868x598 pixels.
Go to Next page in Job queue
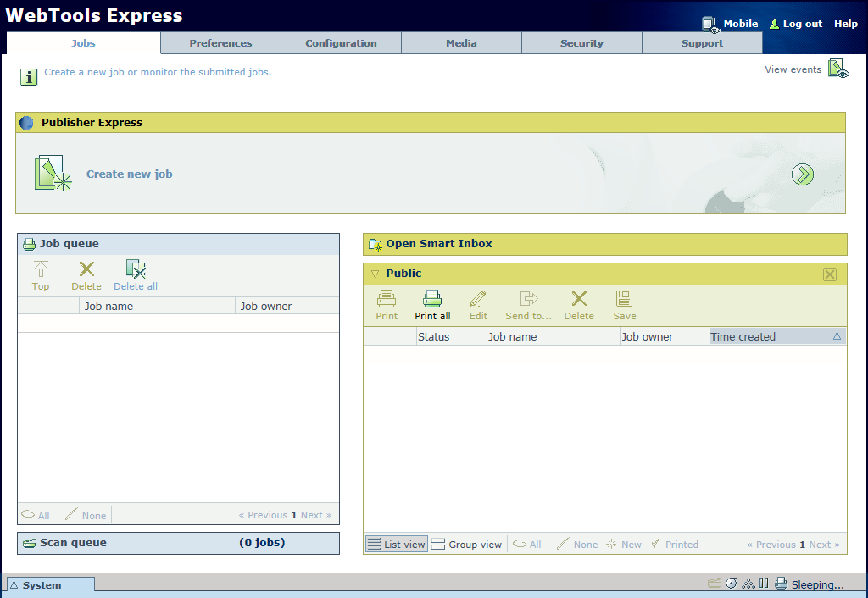coord(316,515)
